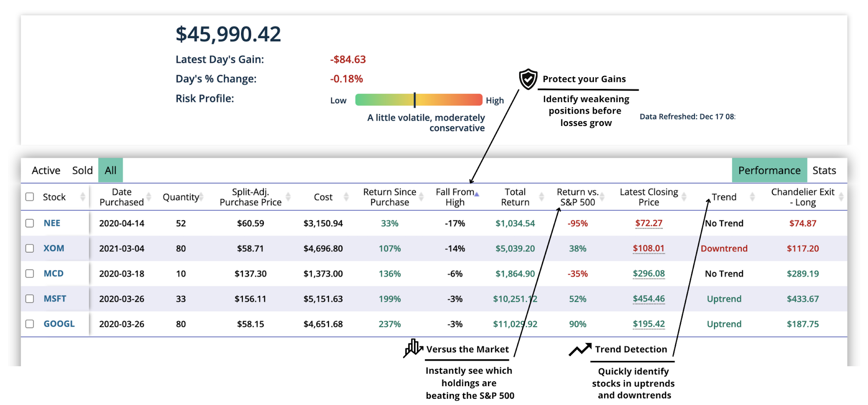Sort by Return Since Purchase arrows
Image resolution: width=868 pixels, height=405 pixels.
[x=421, y=197]
